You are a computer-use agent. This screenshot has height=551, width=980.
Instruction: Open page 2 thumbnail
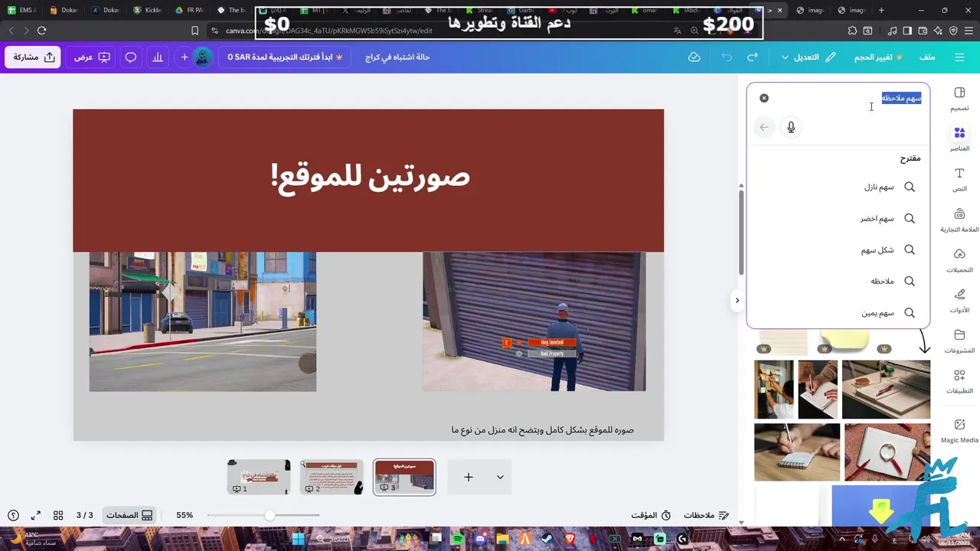[x=332, y=477]
